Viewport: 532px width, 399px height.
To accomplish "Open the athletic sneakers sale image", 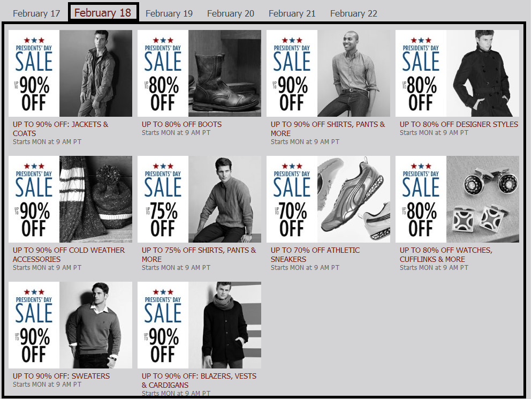I will tap(328, 199).
